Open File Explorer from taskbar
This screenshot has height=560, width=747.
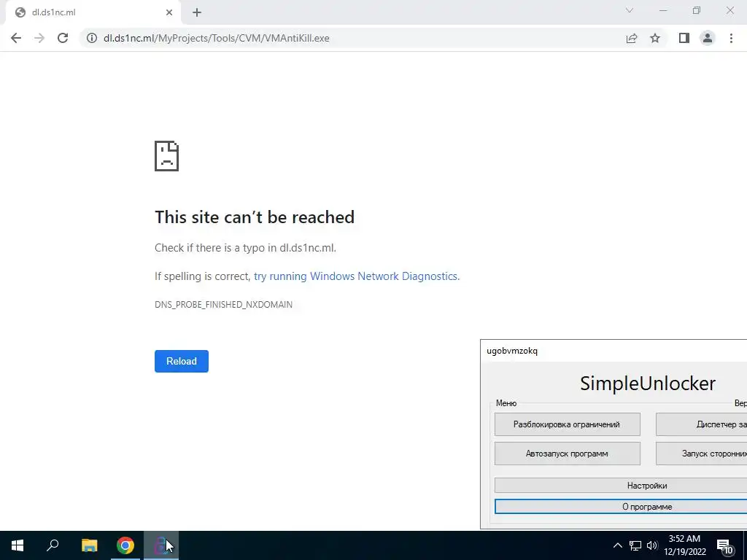[89, 545]
